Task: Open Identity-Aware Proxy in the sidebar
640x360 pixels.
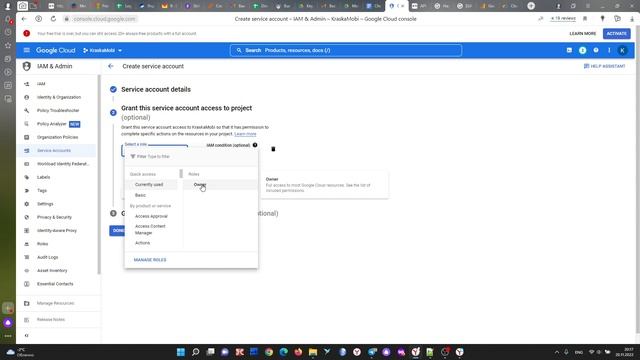Action: [57, 231]
